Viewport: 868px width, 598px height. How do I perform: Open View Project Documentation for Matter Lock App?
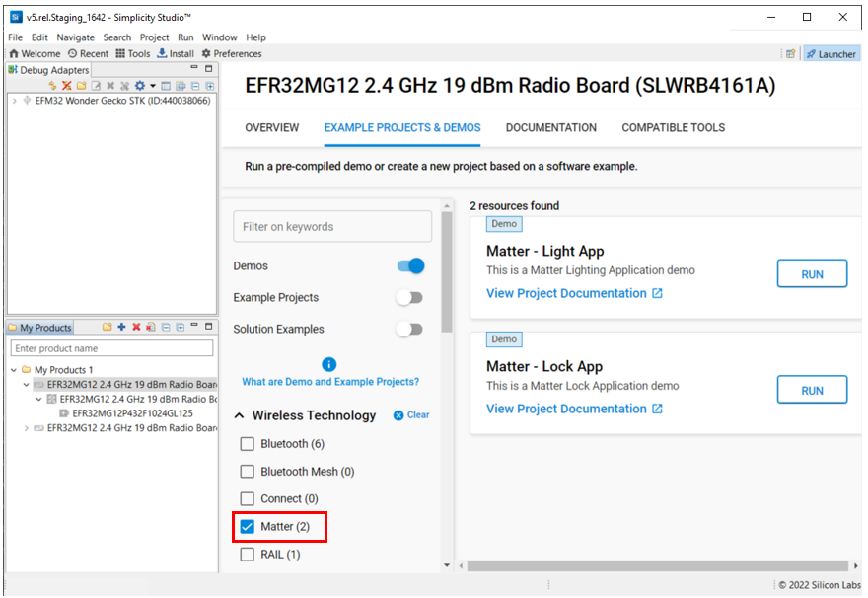click(568, 408)
